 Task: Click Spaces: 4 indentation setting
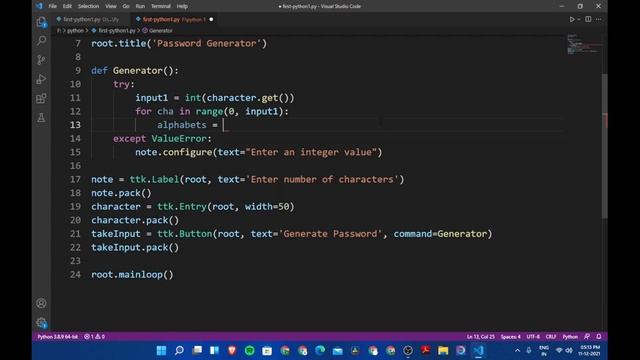click(x=510, y=337)
